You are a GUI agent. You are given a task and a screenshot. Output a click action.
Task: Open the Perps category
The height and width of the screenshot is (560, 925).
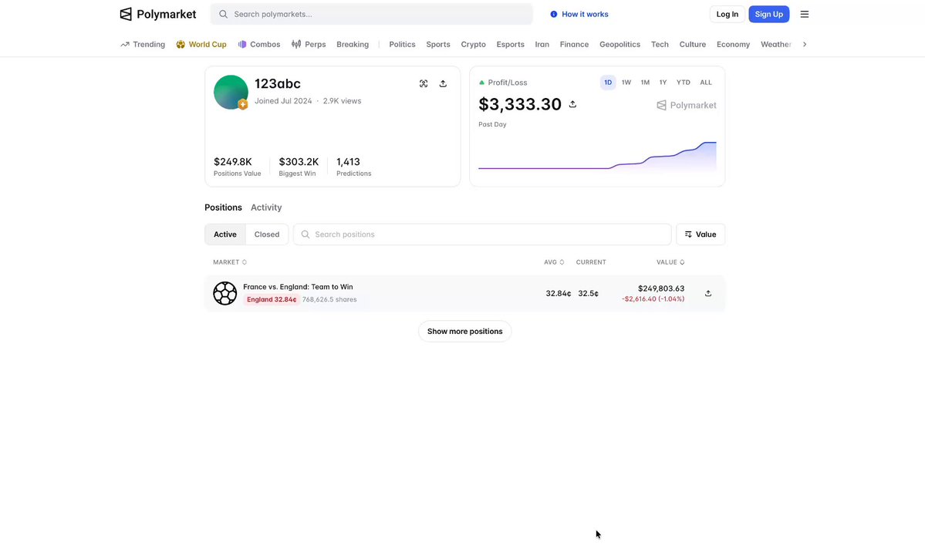coord(309,44)
